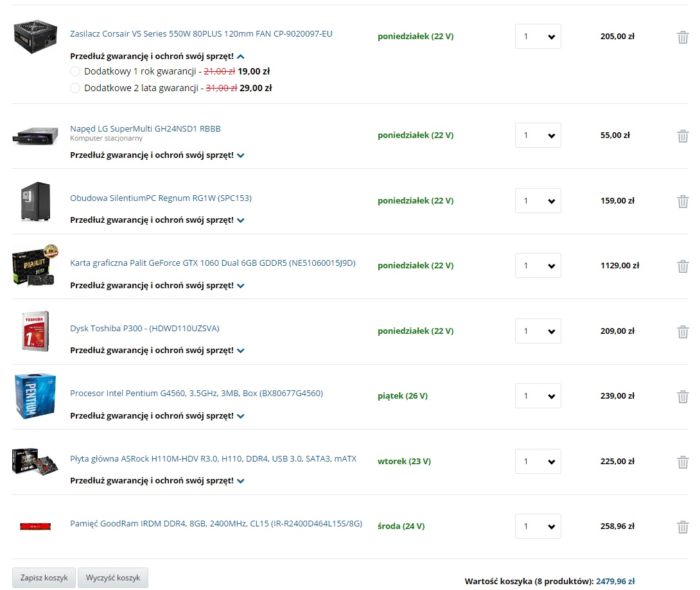Open Dysk Toshiba P300 product link
Screen dimensions: 700x590
[x=144, y=329]
